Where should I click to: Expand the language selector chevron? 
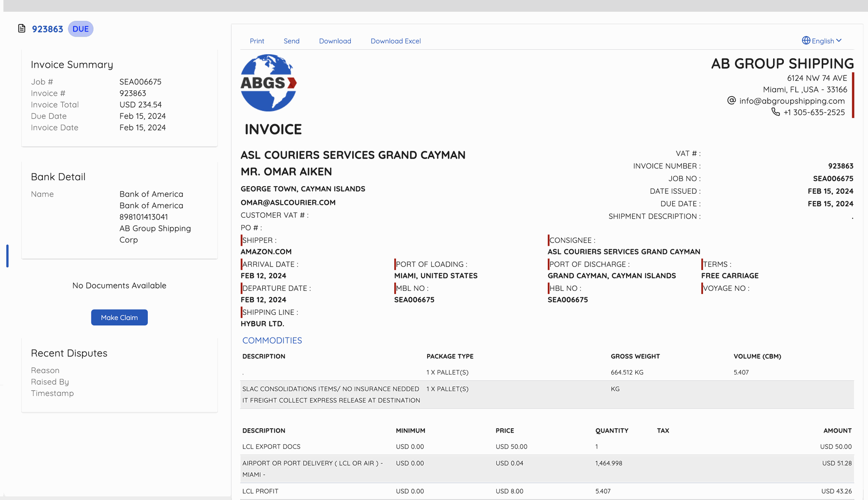[x=840, y=41]
